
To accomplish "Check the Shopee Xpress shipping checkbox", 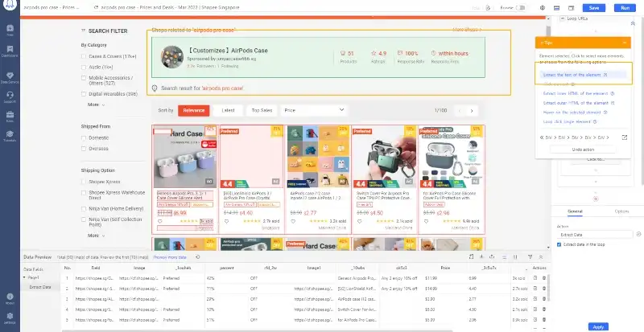I will [x=84, y=182].
